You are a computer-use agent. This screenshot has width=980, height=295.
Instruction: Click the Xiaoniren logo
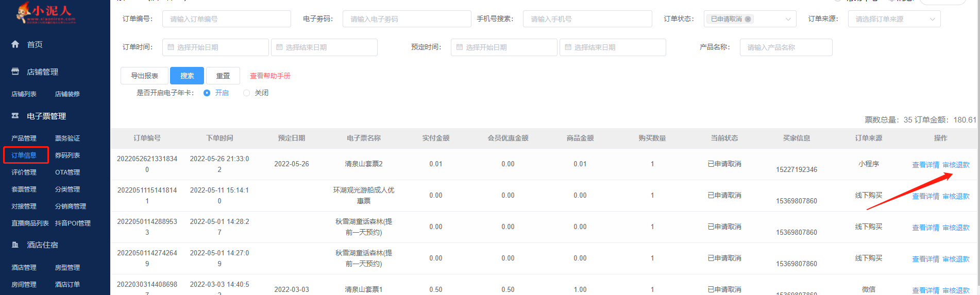(x=46, y=13)
